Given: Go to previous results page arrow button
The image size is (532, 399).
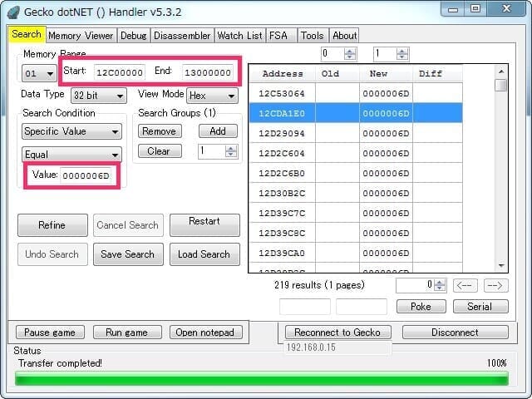Looking at the screenshot, I should click(x=465, y=285).
